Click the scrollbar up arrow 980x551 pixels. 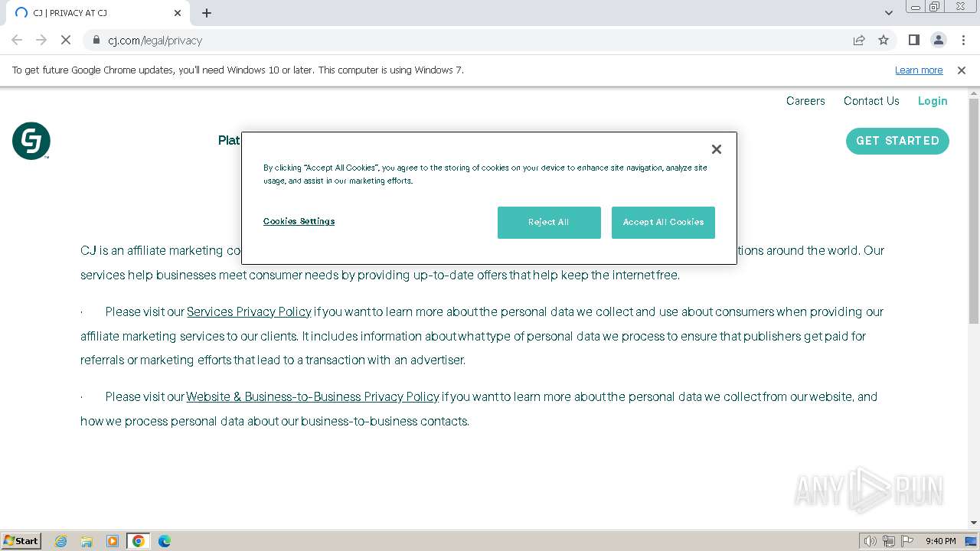coord(974,93)
